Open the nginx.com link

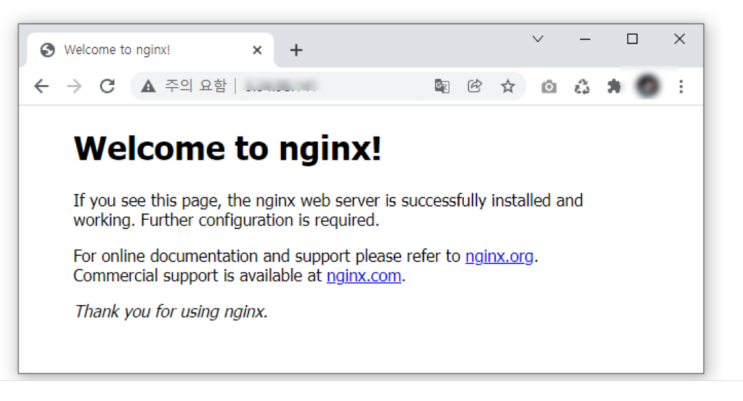click(x=364, y=275)
